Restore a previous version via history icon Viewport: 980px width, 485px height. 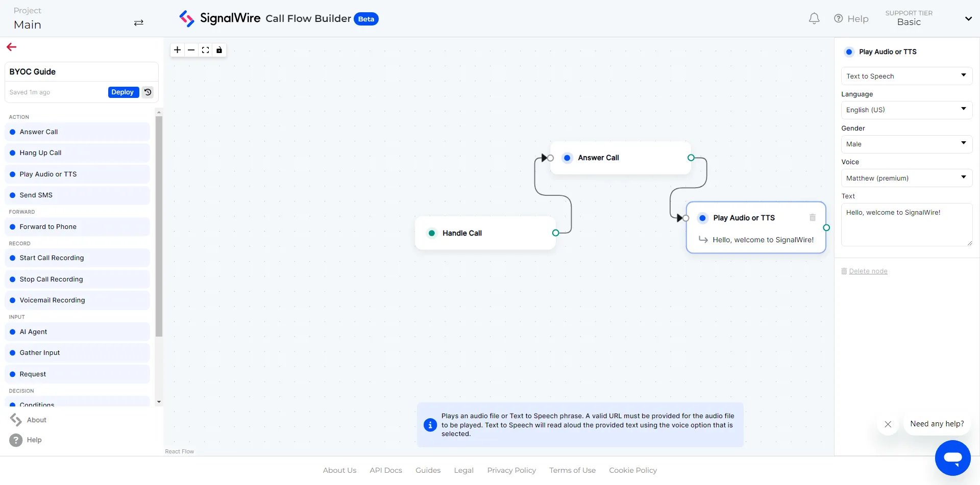pyautogui.click(x=147, y=92)
